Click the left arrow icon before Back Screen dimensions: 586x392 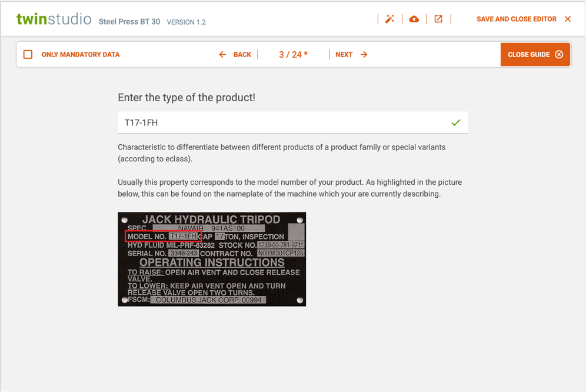coord(222,55)
